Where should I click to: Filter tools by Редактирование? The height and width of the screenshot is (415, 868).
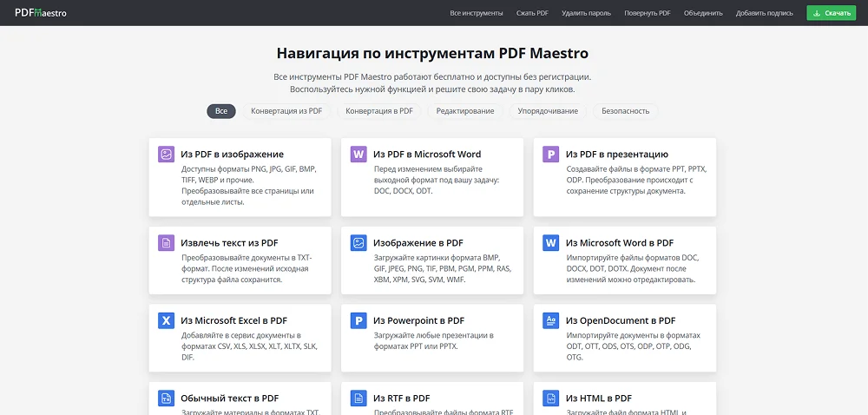[x=465, y=111]
